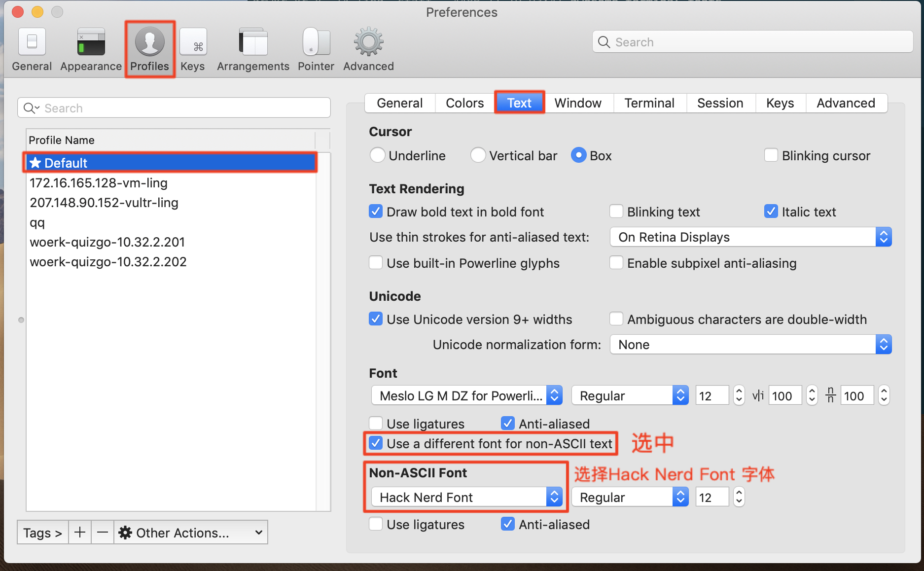The height and width of the screenshot is (571, 924).
Task: Click horizontal spacing stepper arrows
Action: click(x=812, y=395)
